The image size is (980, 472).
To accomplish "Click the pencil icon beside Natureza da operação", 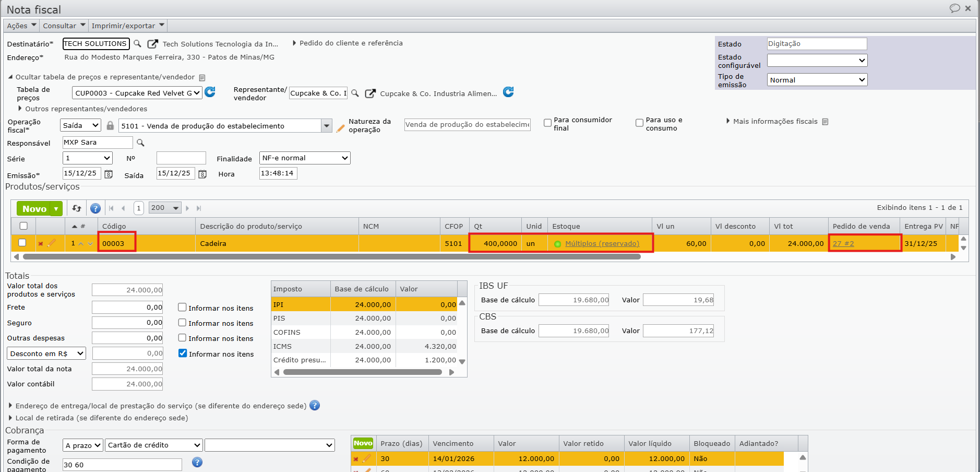I will (x=340, y=128).
